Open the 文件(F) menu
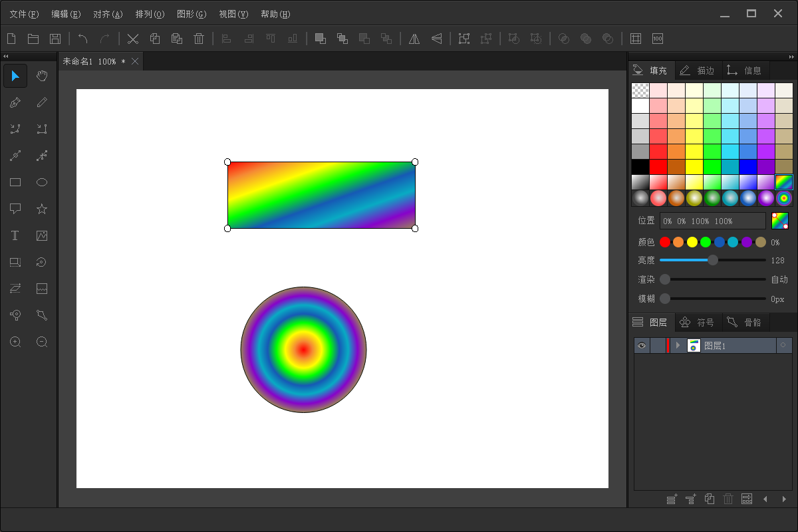 (24, 14)
